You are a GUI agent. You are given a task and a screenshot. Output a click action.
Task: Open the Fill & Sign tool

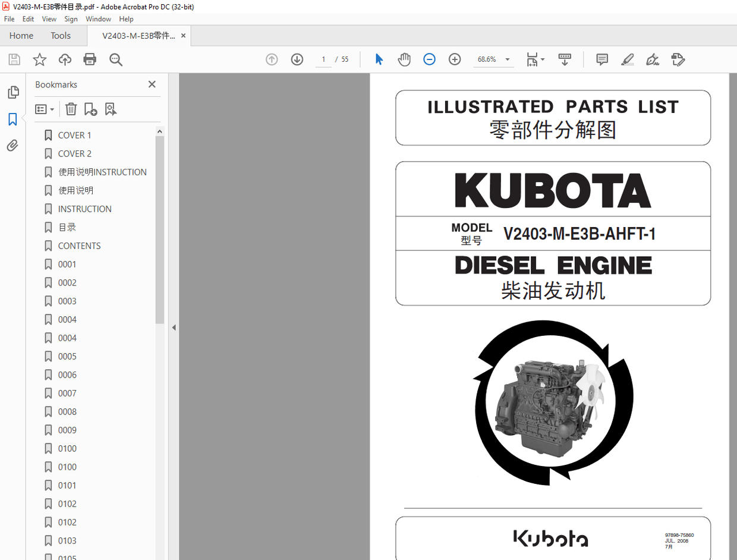coord(653,59)
